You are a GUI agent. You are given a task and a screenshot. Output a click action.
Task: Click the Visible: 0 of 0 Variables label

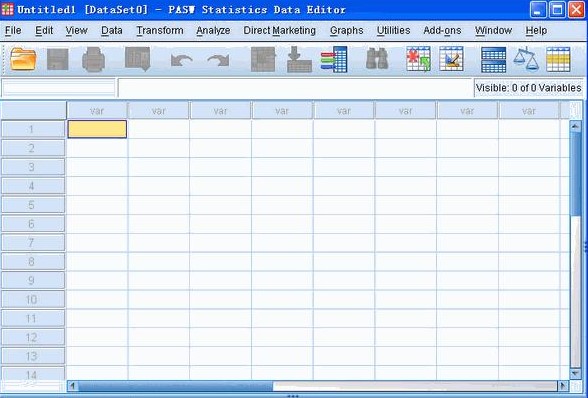pos(528,88)
